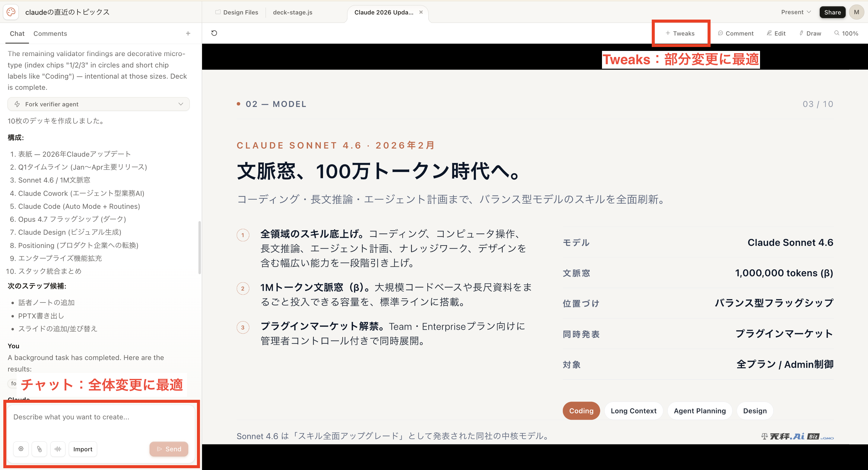Screen dimensions: 868x470
Task: Click table value バランス型フラッグシップ
Action: point(774,303)
